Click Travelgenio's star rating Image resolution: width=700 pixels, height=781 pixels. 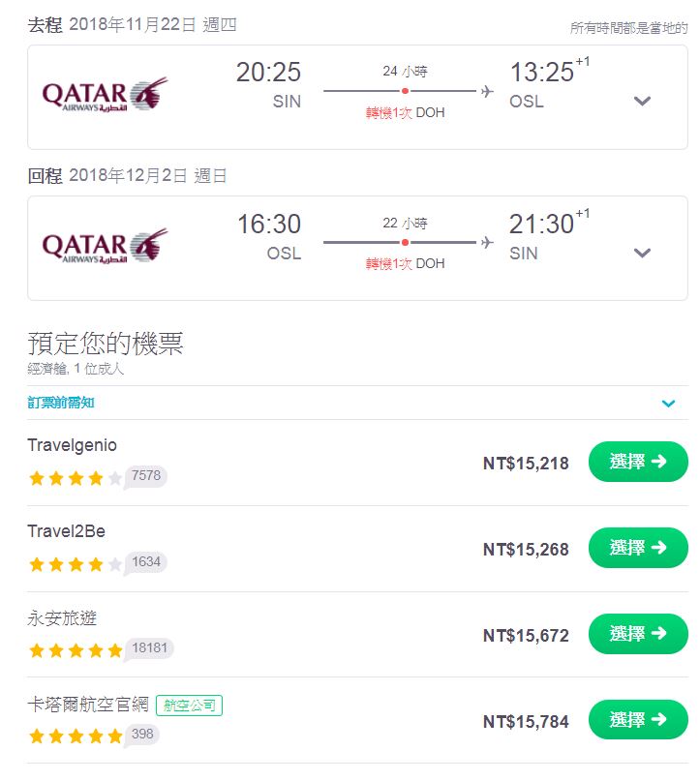(x=76, y=478)
